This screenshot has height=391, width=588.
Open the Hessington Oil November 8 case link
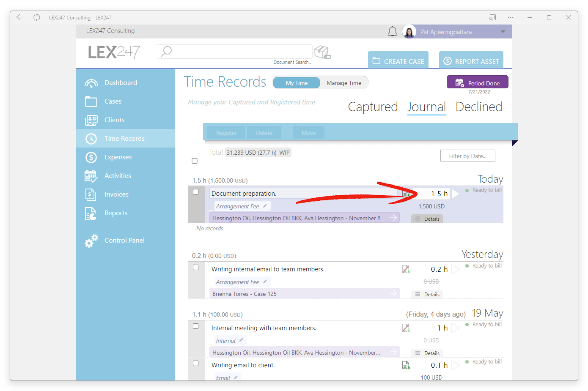tap(305, 218)
